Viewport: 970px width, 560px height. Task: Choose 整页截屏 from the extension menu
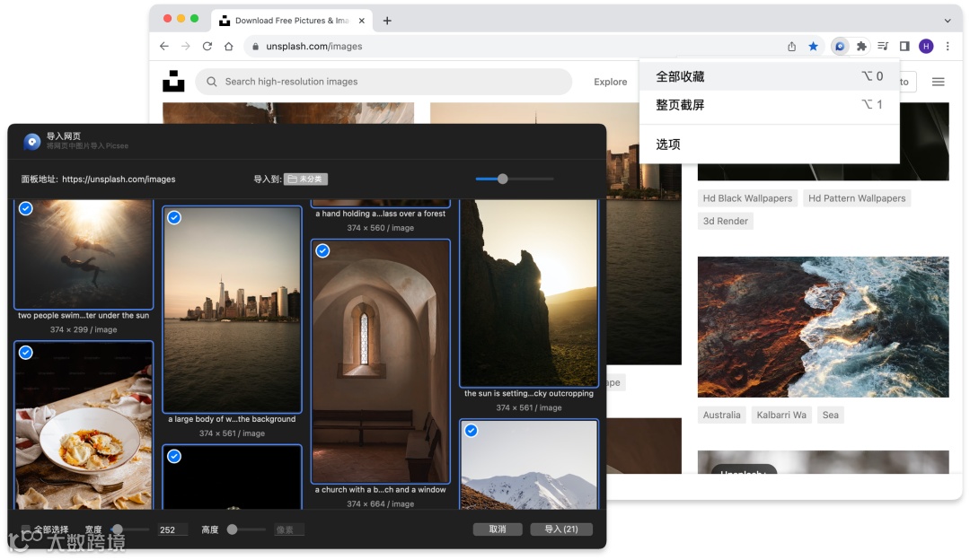[769, 104]
